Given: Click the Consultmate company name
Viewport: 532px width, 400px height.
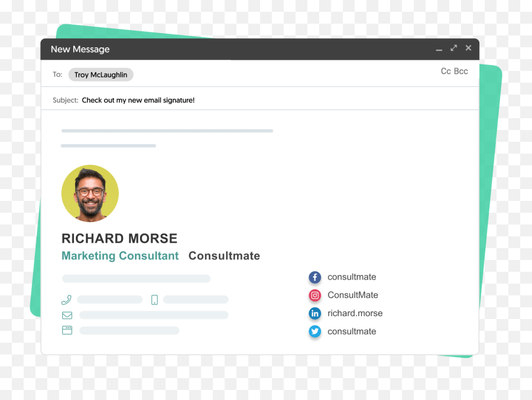Looking at the screenshot, I should (x=224, y=255).
